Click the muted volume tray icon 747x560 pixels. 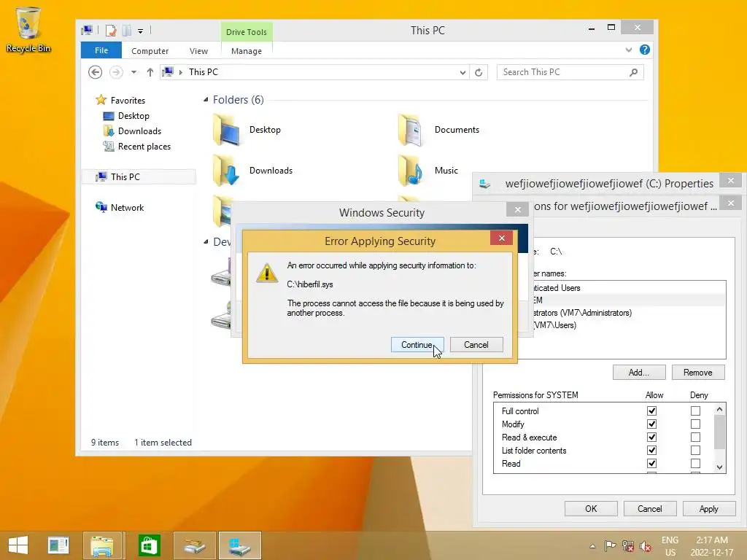[646, 546]
